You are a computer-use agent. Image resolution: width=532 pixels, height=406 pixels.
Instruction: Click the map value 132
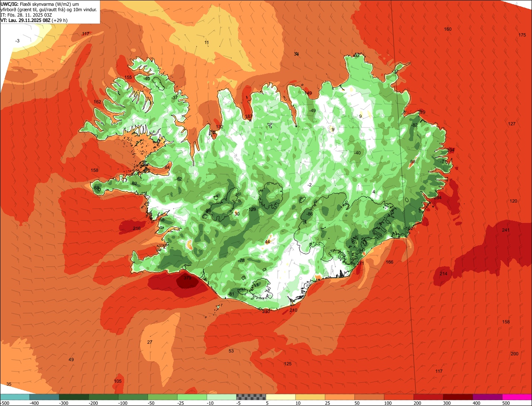(219, 127)
